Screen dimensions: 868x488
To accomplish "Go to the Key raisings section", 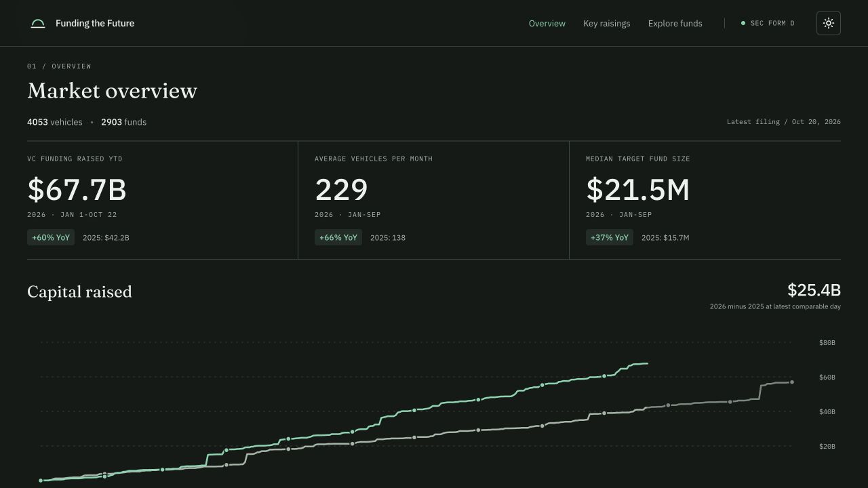I will click(x=607, y=24).
